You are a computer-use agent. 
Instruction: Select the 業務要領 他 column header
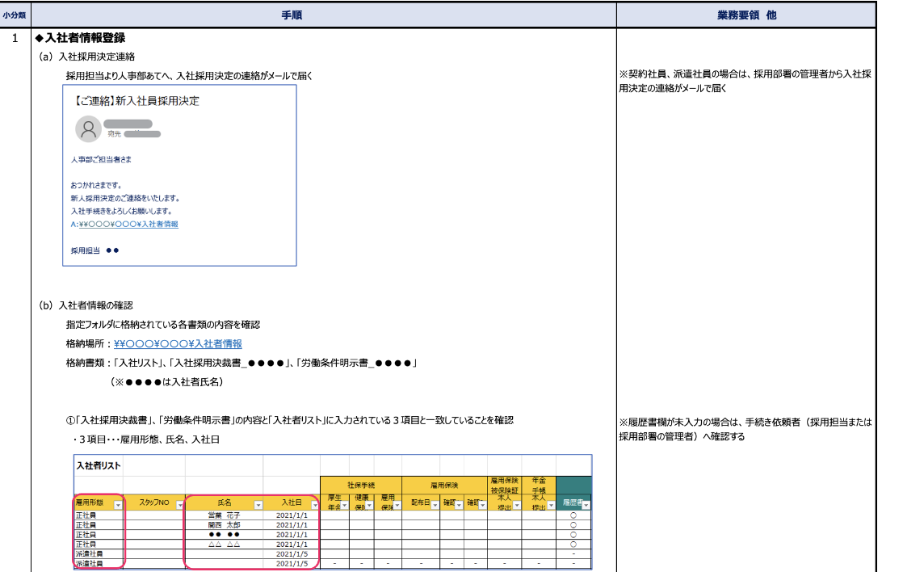[745, 15]
